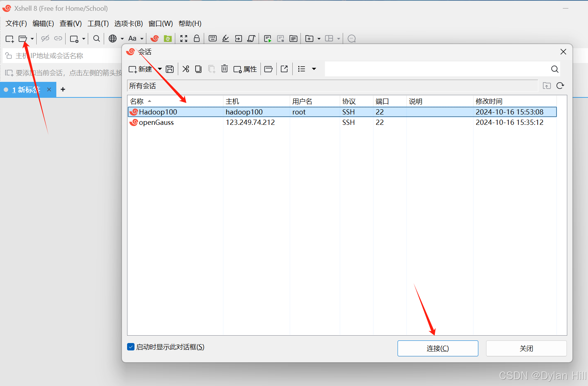The width and height of the screenshot is (588, 386).
Task: Click the cut scissors icon in dialog
Action: point(186,69)
